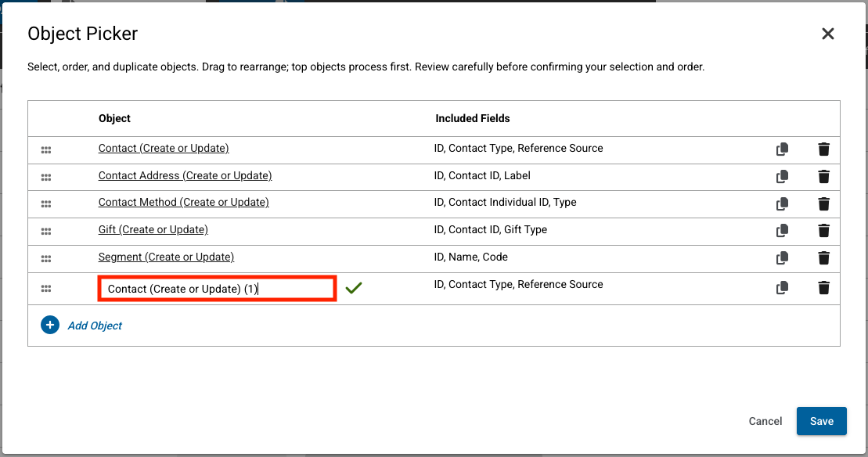Click the Add Object link text
868x457 pixels.
tap(95, 326)
